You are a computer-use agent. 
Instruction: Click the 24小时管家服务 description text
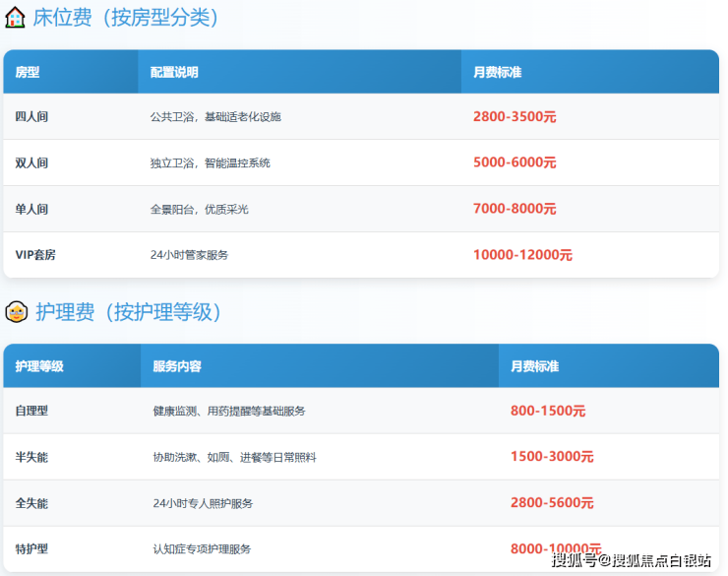point(189,255)
